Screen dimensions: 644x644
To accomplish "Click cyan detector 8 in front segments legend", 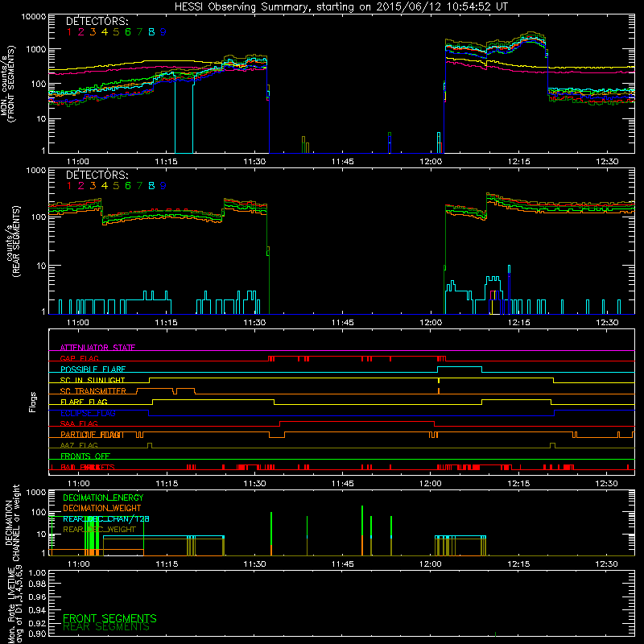I will [151, 32].
